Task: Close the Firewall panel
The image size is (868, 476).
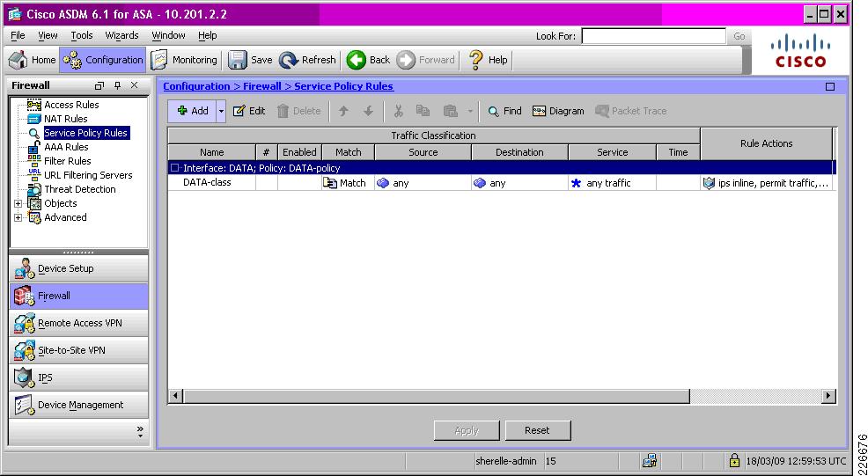Action: tap(134, 85)
